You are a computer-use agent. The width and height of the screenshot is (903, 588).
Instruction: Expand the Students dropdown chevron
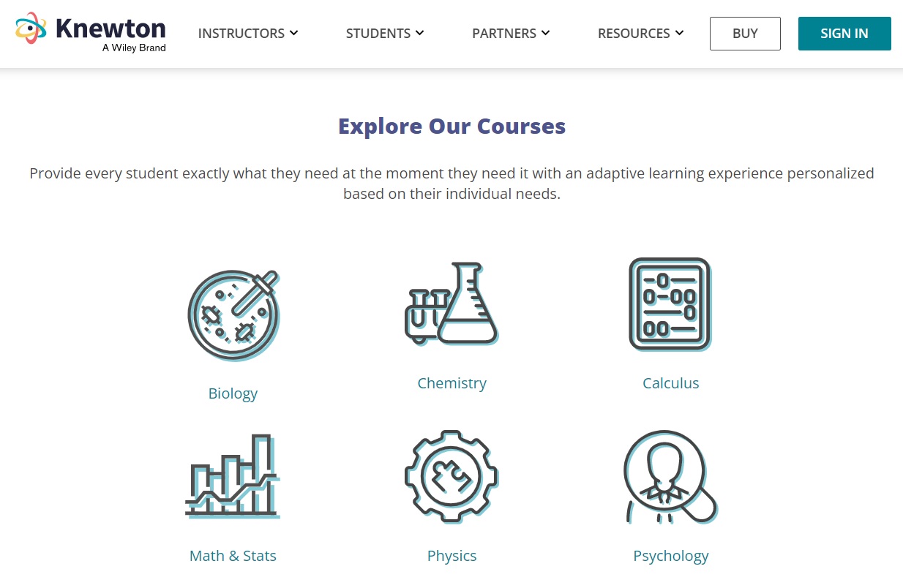click(x=420, y=33)
